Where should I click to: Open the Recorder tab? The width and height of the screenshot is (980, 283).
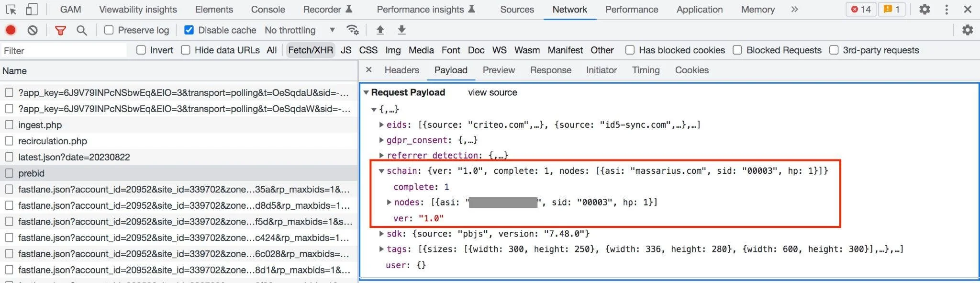point(328,9)
